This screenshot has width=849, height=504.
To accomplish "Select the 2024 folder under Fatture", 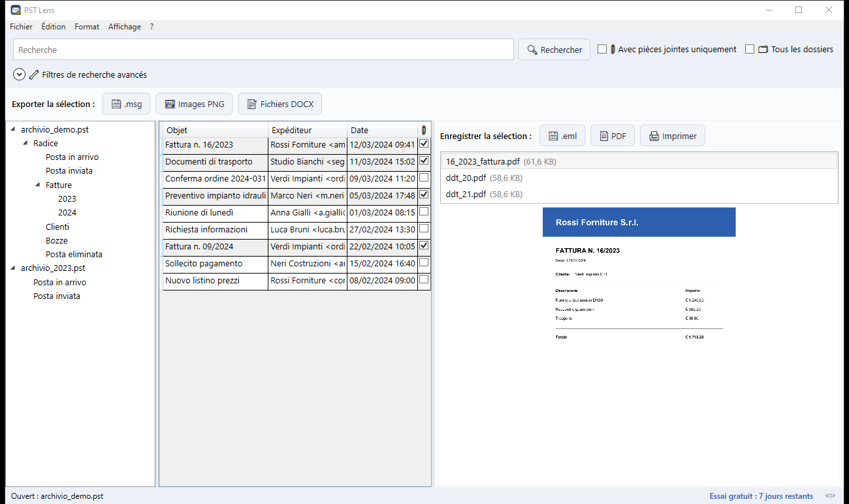I will point(67,212).
